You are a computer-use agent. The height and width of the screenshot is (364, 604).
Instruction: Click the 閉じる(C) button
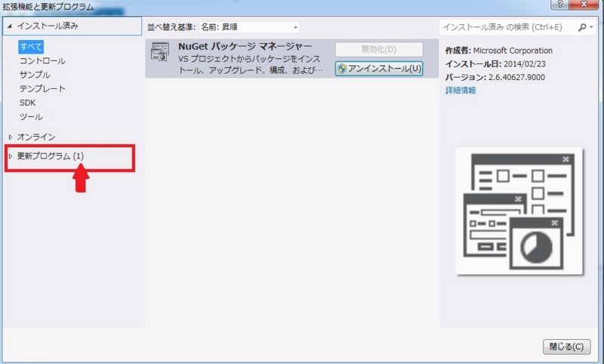coord(566,347)
